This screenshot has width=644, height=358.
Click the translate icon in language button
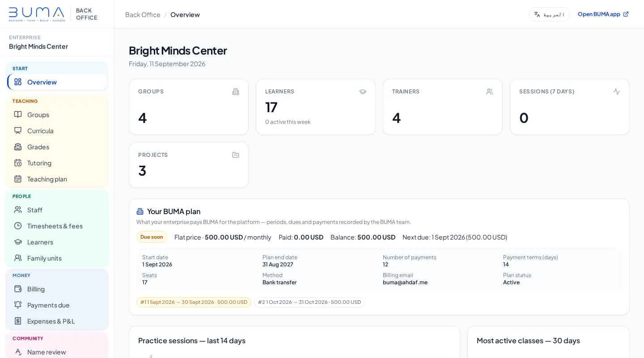click(537, 14)
